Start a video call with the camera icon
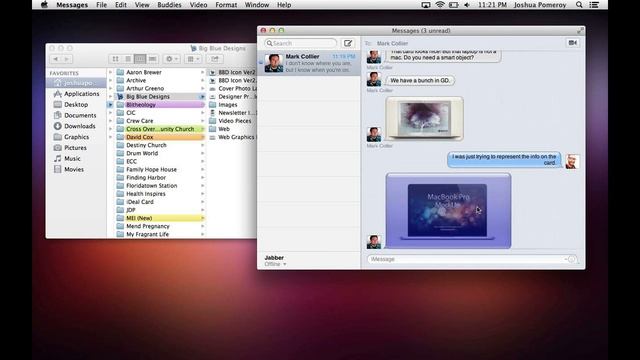The height and width of the screenshot is (360, 640). tap(573, 43)
